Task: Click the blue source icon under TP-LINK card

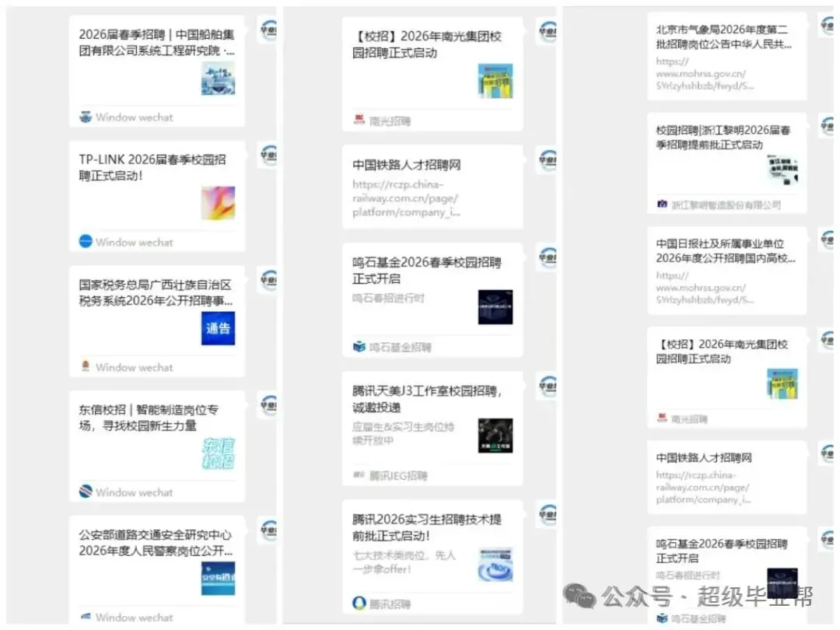Action: click(x=86, y=242)
